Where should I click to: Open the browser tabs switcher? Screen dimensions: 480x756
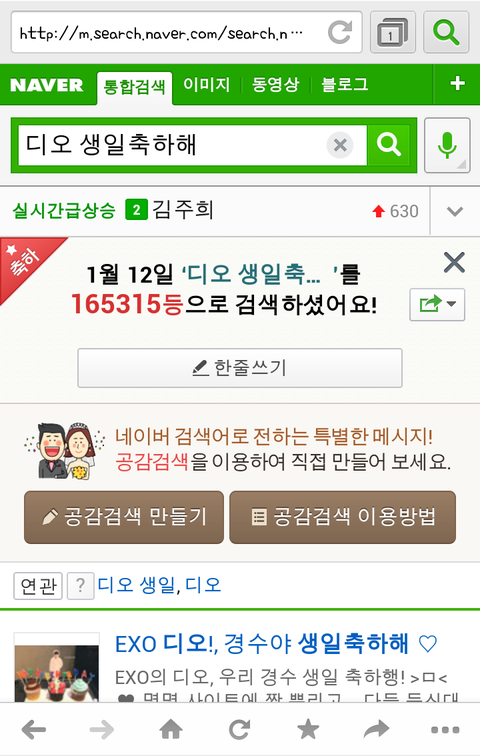393,32
